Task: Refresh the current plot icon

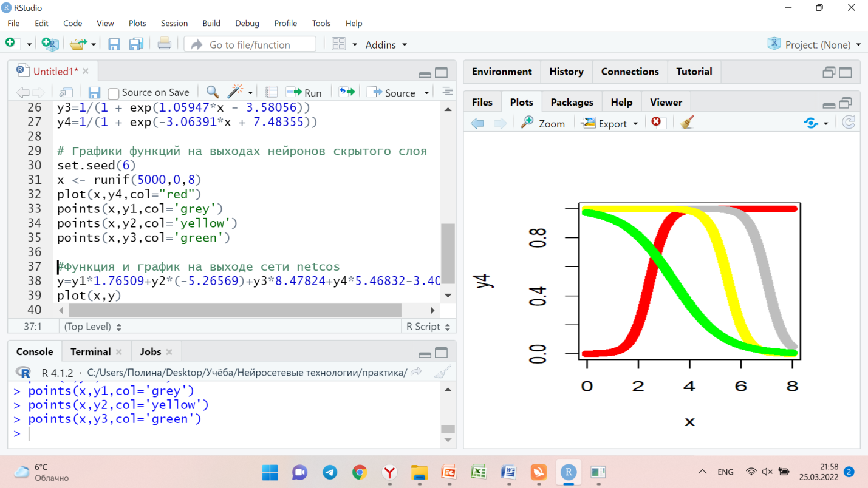Action: click(x=849, y=123)
